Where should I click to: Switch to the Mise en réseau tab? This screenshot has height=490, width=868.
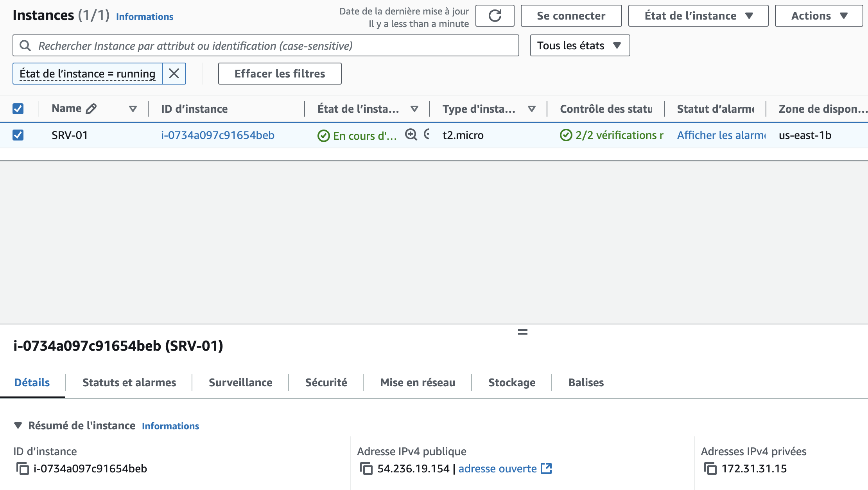[x=417, y=382]
